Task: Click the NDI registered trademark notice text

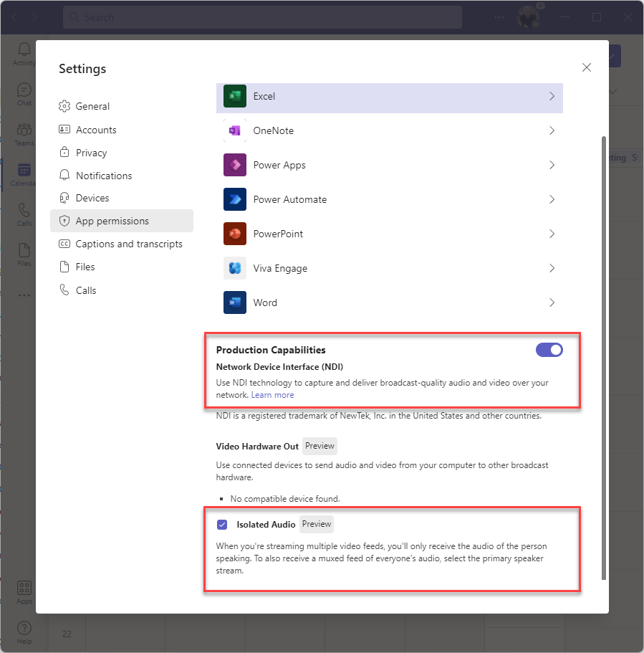Action: click(379, 416)
